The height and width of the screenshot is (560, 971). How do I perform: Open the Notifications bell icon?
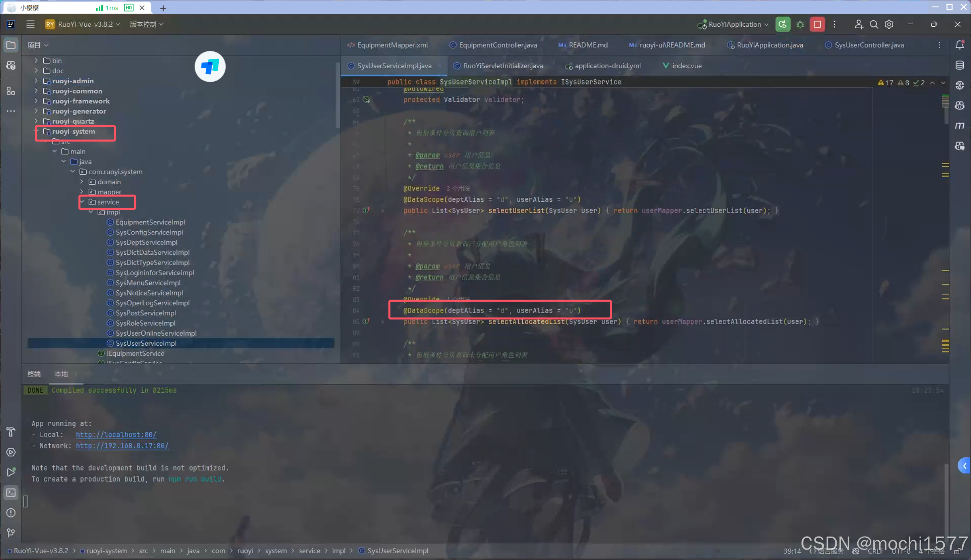(959, 45)
